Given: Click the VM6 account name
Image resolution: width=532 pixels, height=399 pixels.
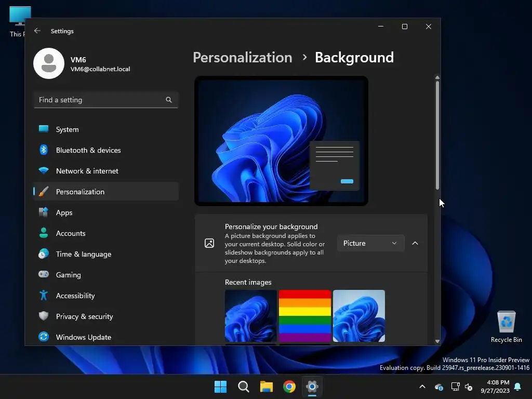Looking at the screenshot, I should [78, 60].
